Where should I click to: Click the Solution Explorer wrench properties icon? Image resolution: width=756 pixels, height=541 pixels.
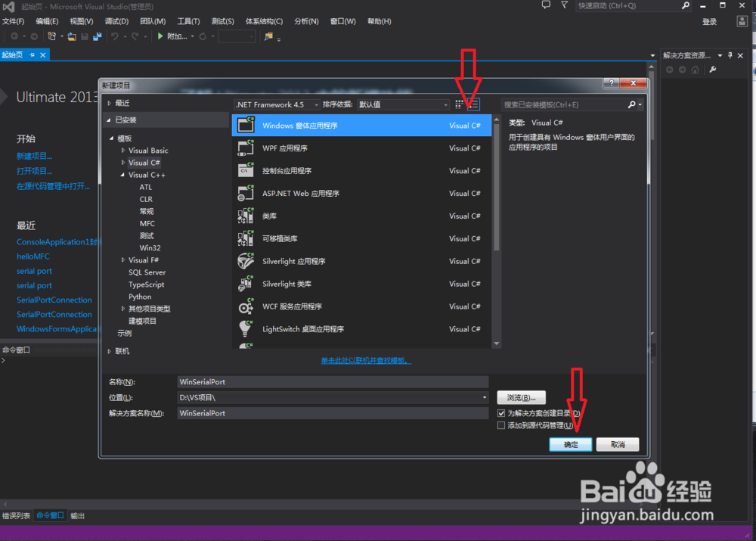click(713, 70)
